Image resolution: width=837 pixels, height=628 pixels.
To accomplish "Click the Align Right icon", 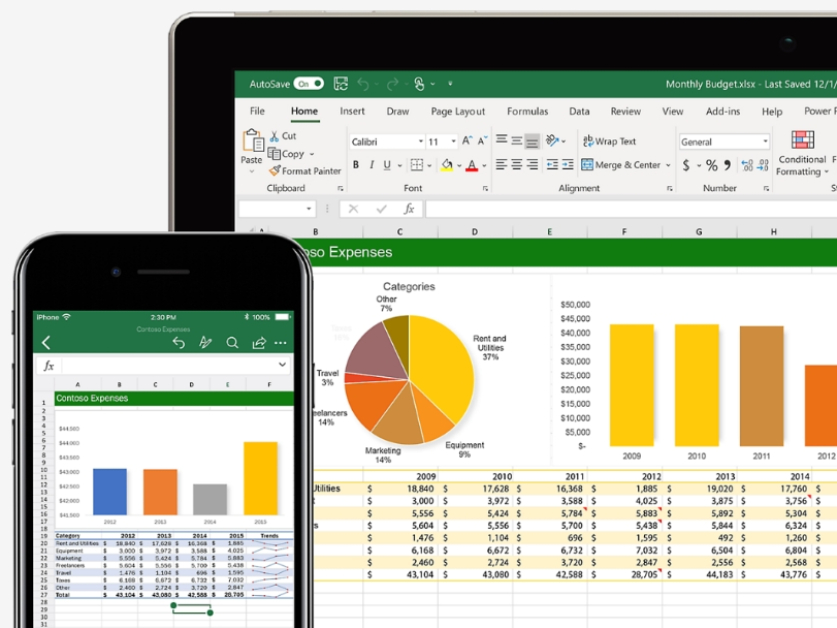I will click(x=532, y=164).
